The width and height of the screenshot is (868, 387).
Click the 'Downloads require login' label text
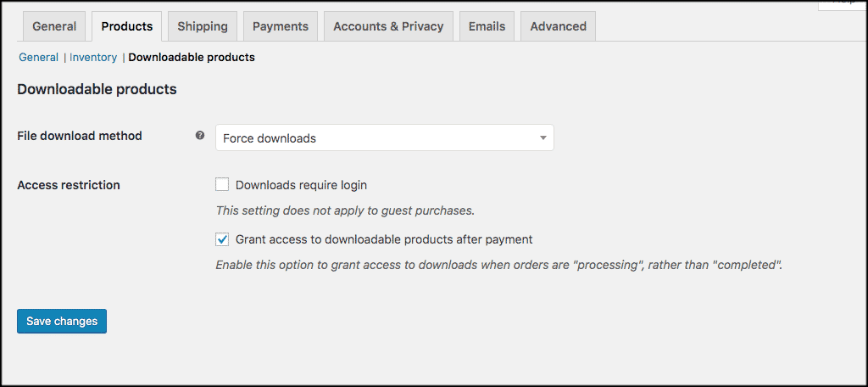point(301,185)
